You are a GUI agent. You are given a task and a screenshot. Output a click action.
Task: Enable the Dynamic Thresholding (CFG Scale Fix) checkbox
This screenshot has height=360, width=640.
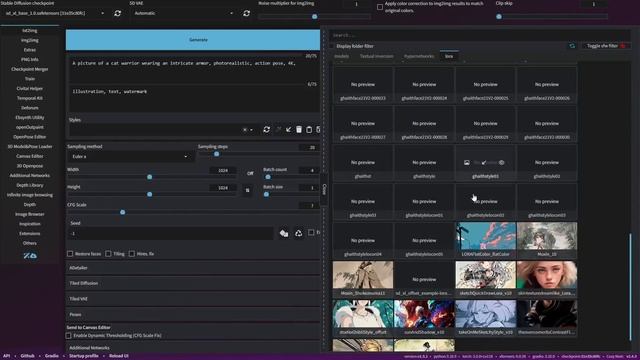pos(69,336)
